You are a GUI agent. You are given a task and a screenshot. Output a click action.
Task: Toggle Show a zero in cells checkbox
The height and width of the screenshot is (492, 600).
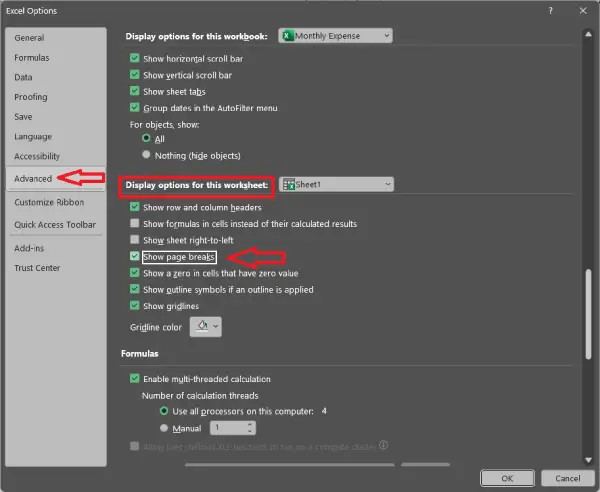135,273
